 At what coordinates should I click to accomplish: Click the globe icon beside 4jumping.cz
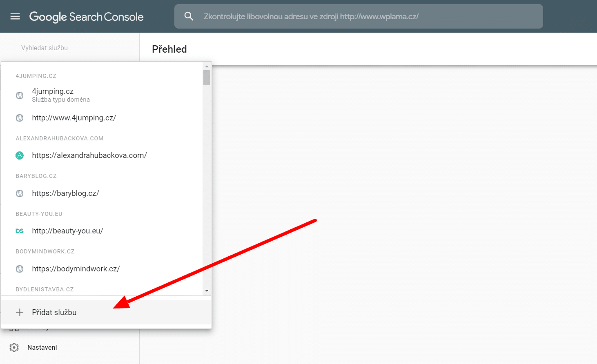click(20, 95)
